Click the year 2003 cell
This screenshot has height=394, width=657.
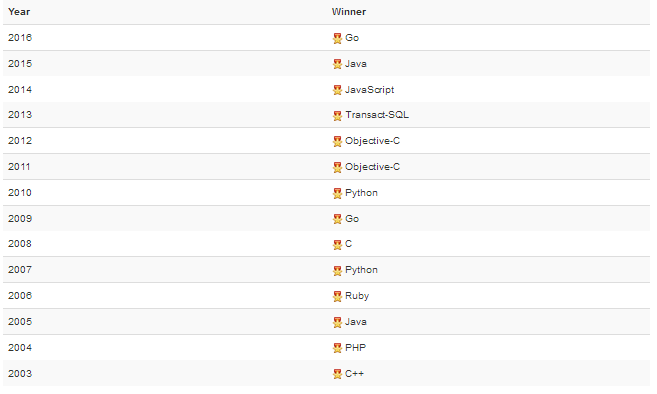click(20, 374)
